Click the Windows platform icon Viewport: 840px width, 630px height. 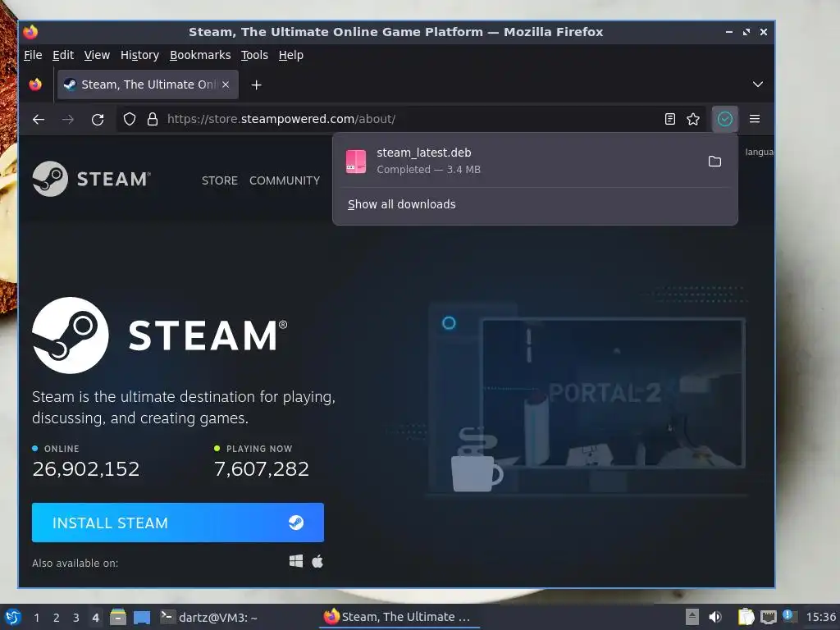295,561
